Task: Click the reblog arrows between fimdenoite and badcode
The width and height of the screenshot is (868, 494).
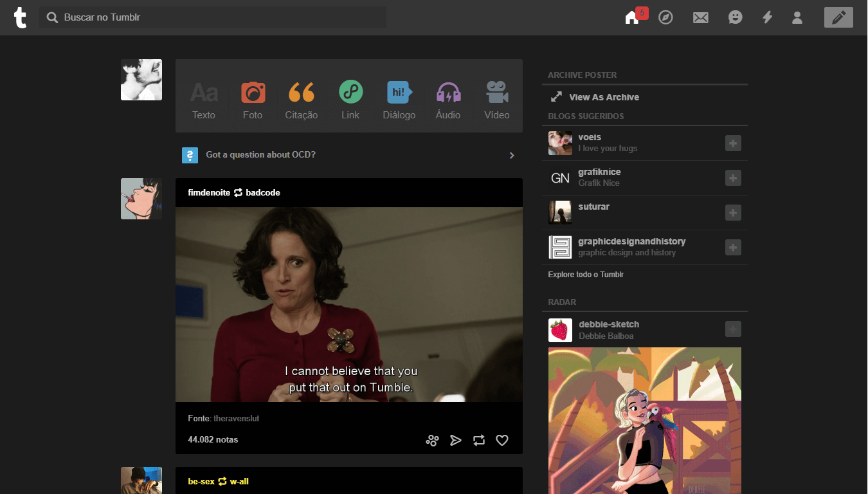Action: tap(238, 192)
